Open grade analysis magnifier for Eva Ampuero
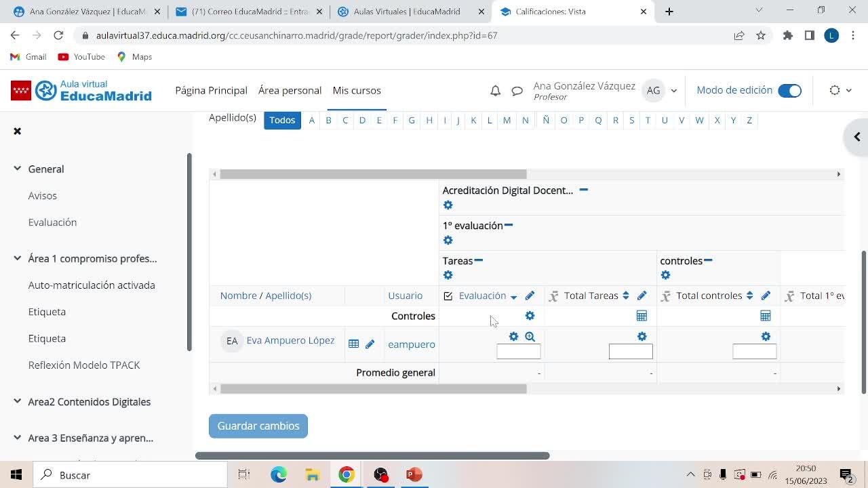 pos(530,337)
